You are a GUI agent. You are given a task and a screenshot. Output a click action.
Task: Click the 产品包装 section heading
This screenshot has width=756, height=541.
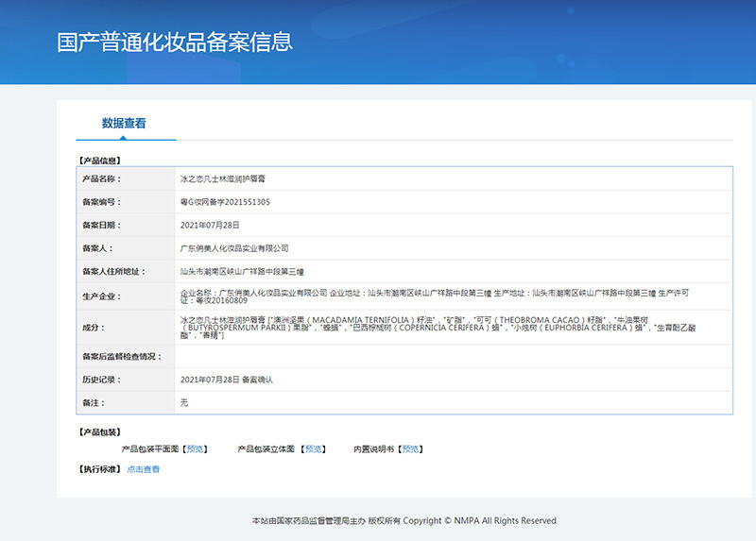click(x=99, y=431)
